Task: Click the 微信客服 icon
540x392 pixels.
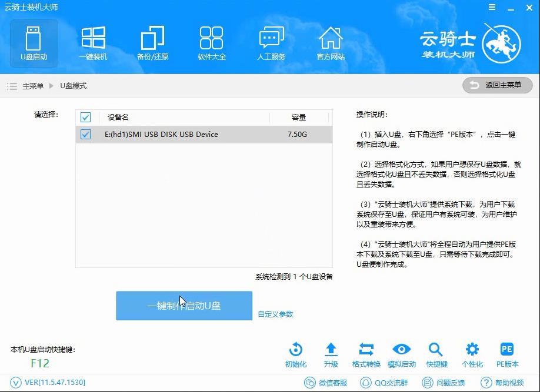Action: click(309, 383)
